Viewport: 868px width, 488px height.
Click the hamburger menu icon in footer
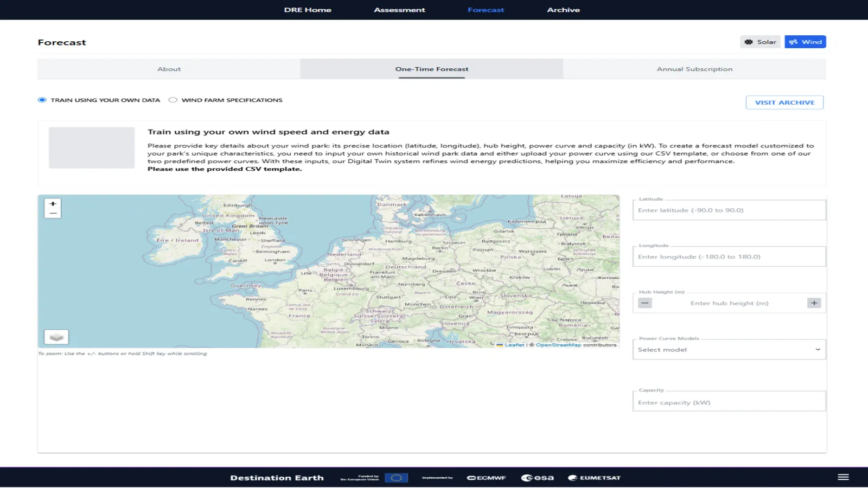pyautogui.click(x=843, y=477)
